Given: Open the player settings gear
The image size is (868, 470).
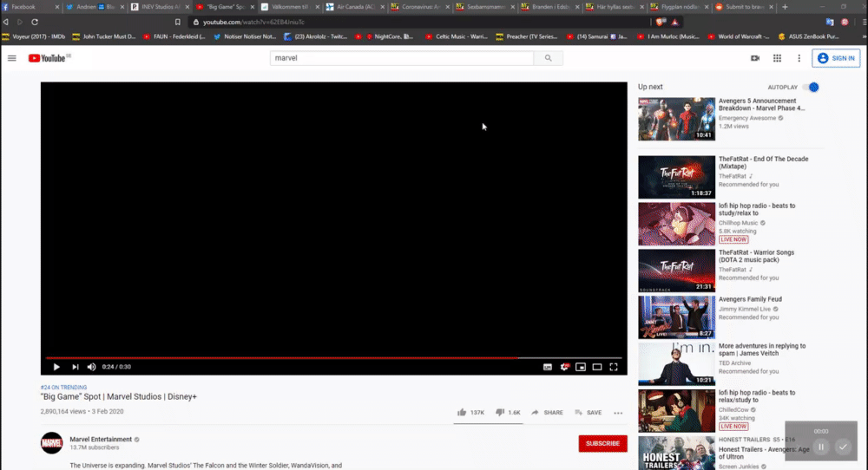Looking at the screenshot, I should [564, 367].
